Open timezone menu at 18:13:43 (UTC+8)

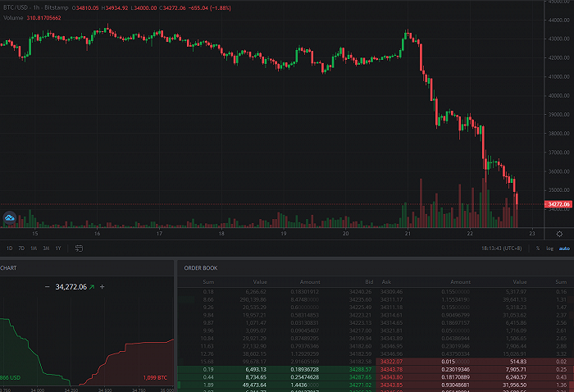(501, 248)
